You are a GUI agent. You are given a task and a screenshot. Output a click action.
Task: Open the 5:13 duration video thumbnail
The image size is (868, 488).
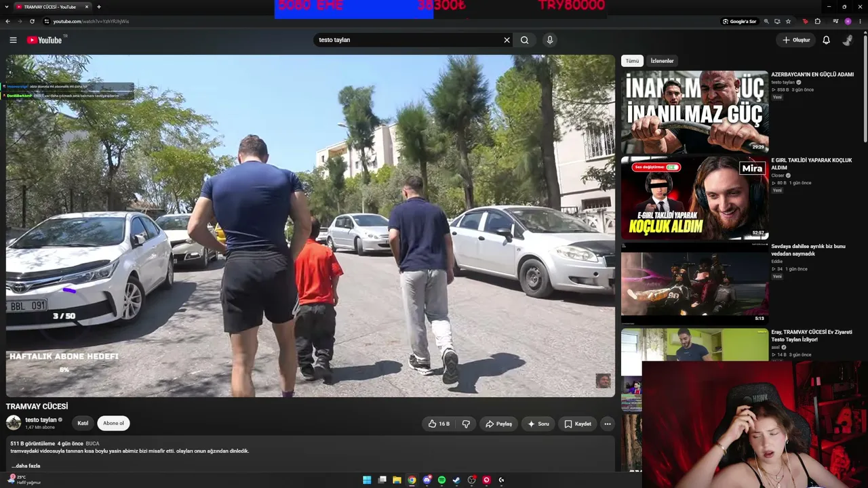pyautogui.click(x=694, y=283)
